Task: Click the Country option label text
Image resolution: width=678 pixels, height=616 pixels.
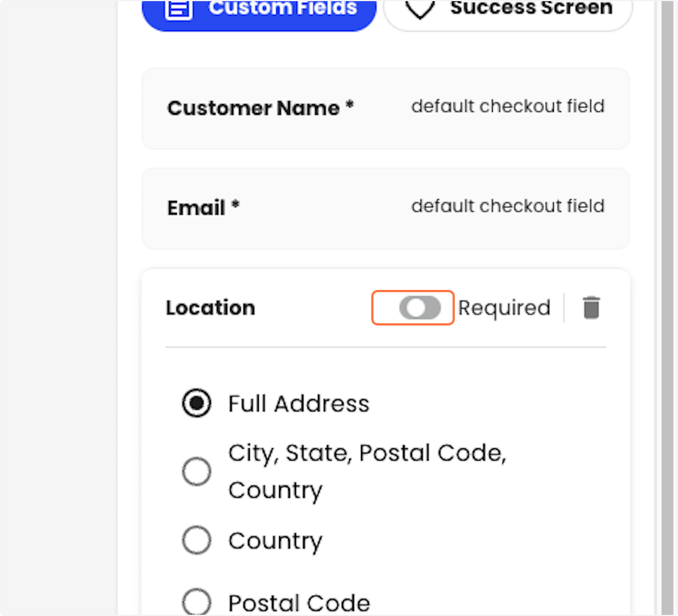Action: tap(276, 541)
